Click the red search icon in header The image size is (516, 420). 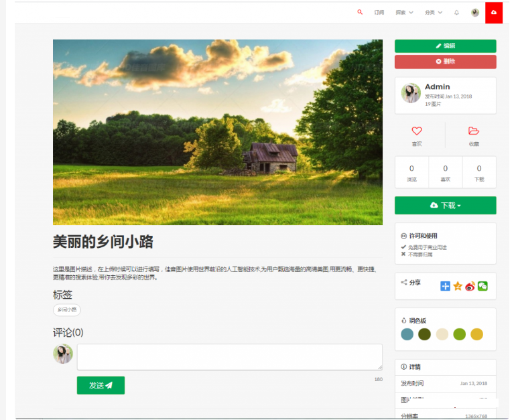point(360,12)
